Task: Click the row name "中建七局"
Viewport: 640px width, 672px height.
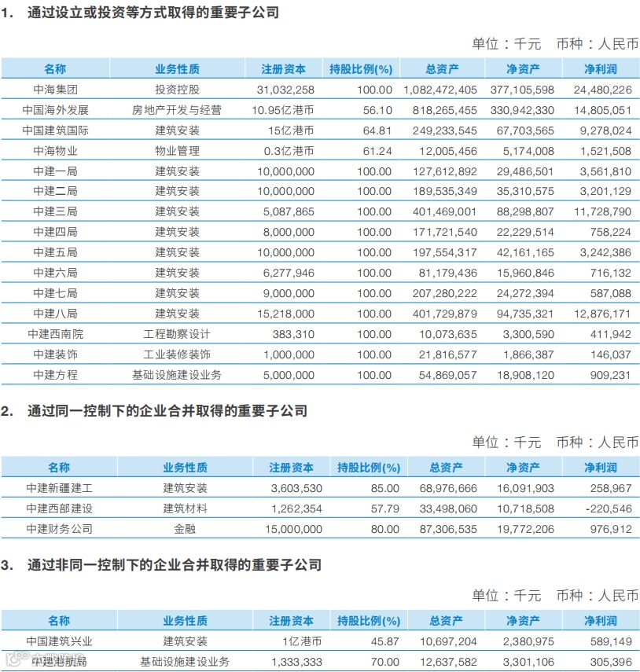Action: pyautogui.click(x=56, y=293)
